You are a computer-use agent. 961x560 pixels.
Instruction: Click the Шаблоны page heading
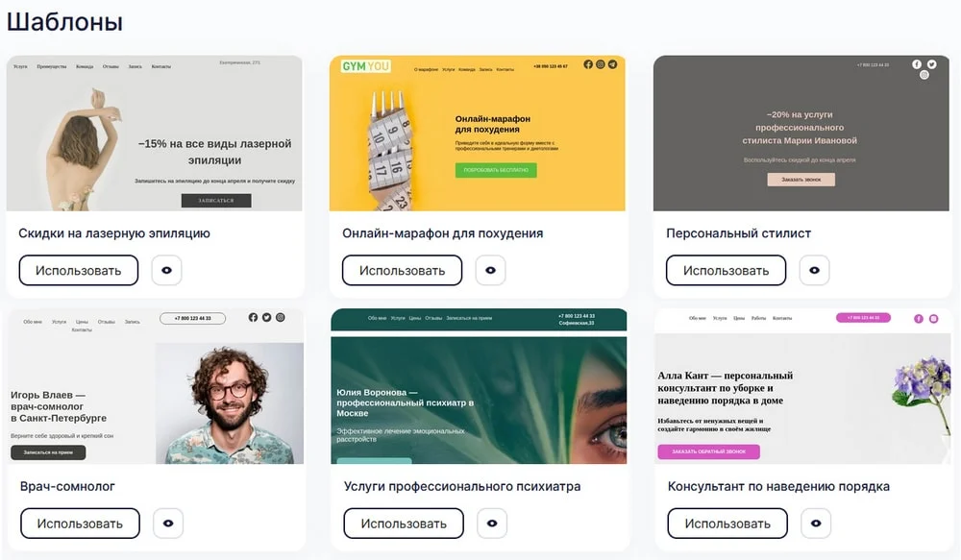(65, 22)
